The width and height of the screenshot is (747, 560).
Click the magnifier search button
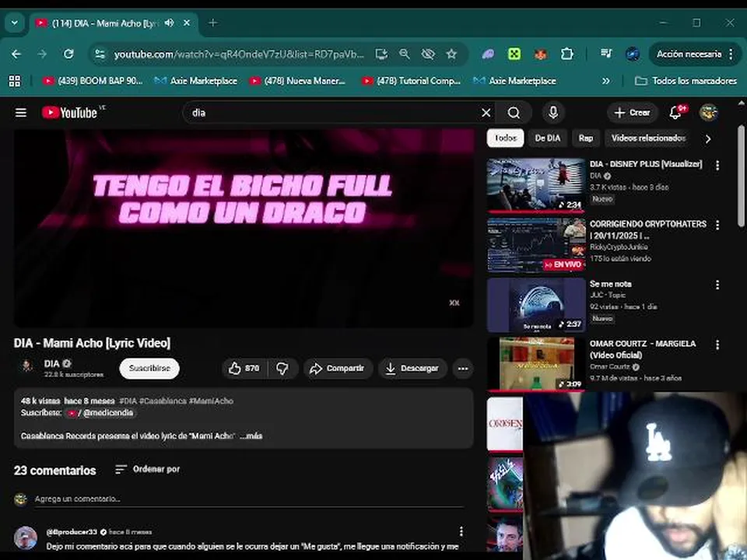click(x=514, y=113)
